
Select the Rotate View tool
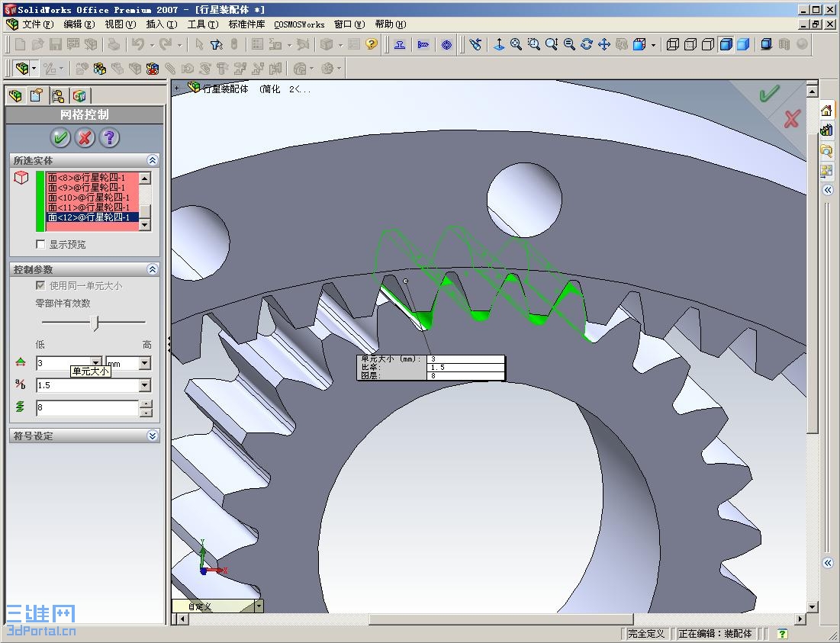(x=587, y=44)
